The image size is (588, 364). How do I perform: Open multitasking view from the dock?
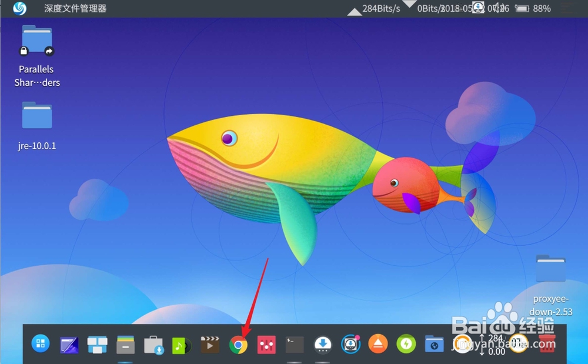[x=97, y=345]
